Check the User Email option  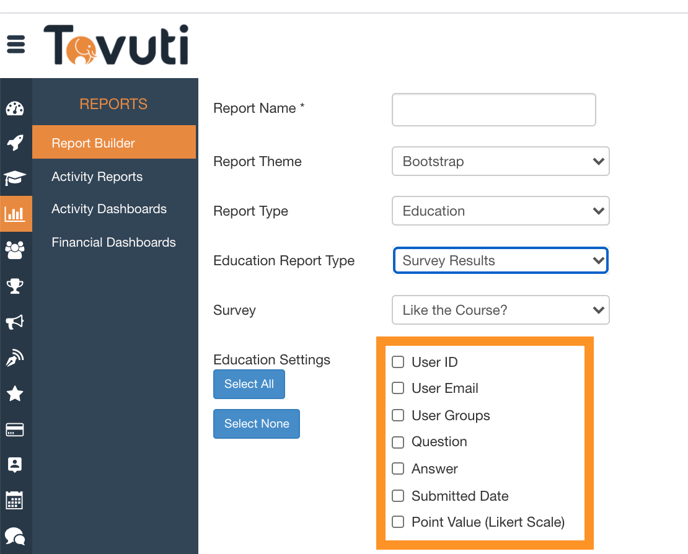(398, 388)
